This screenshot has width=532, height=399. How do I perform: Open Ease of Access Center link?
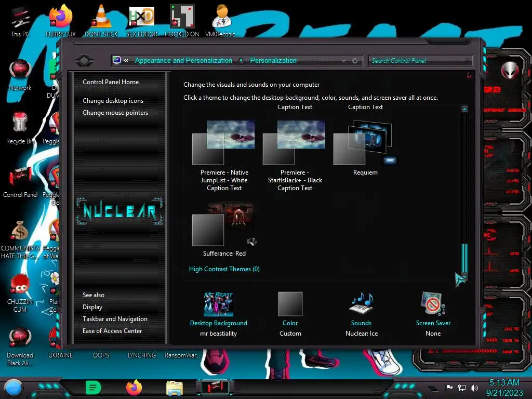coord(112,331)
